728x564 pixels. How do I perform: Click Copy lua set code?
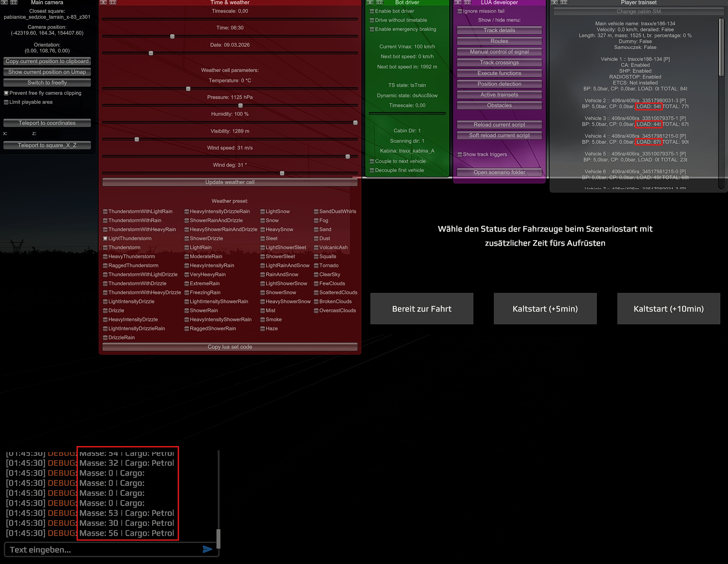click(x=230, y=347)
